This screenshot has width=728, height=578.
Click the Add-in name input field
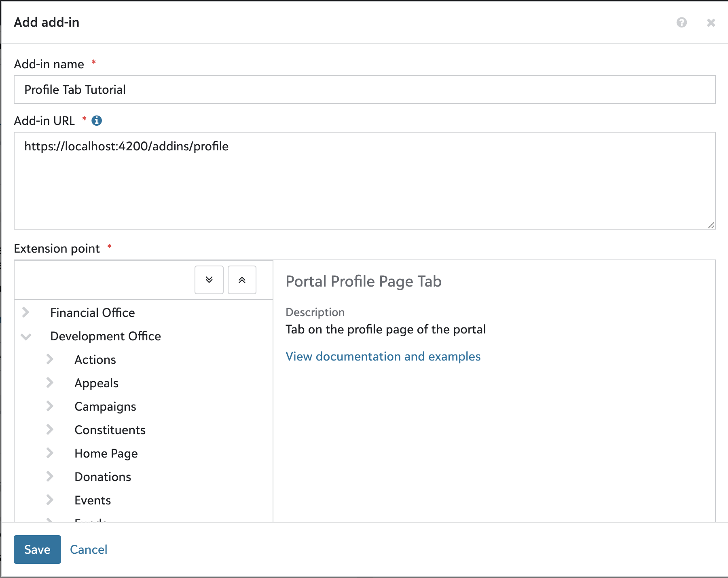pyautogui.click(x=364, y=90)
